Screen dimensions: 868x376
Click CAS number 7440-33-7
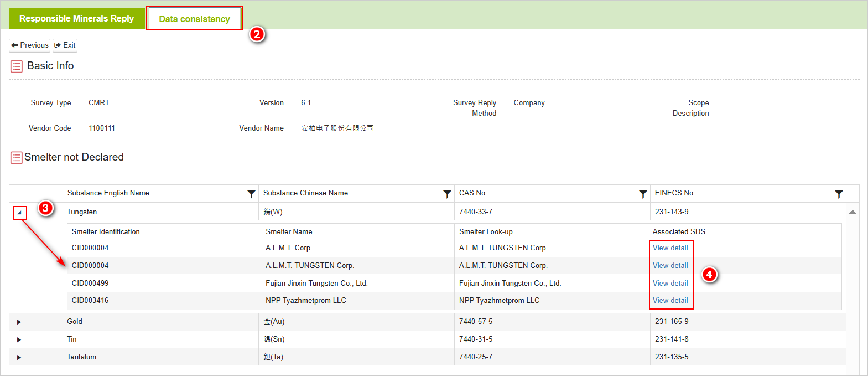pos(476,212)
